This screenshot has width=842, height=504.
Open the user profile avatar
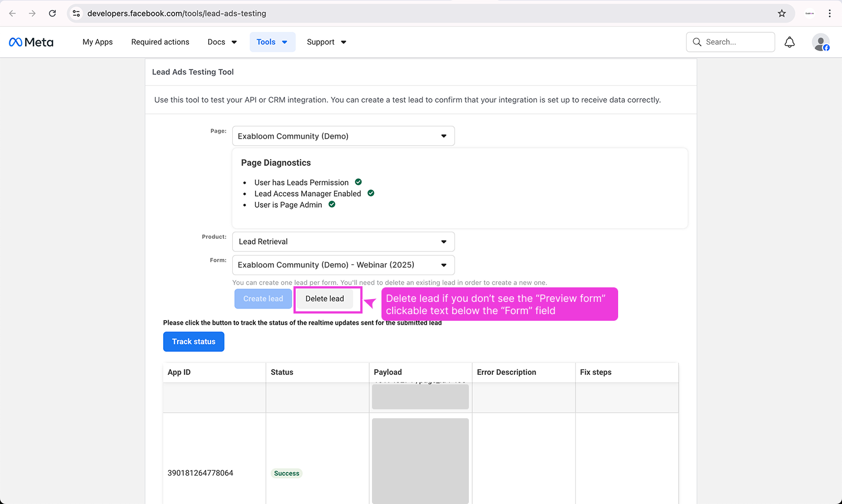pos(820,42)
